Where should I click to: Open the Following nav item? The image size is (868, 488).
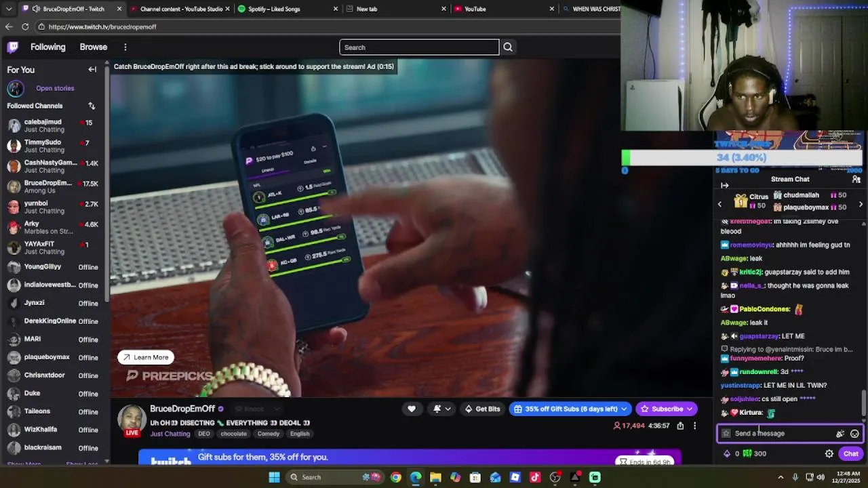(47, 47)
